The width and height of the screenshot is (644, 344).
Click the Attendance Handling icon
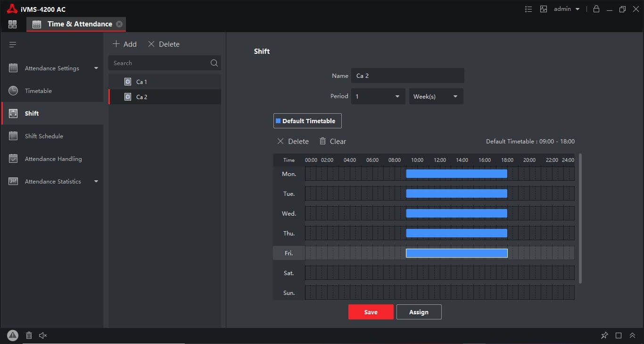[13, 159]
